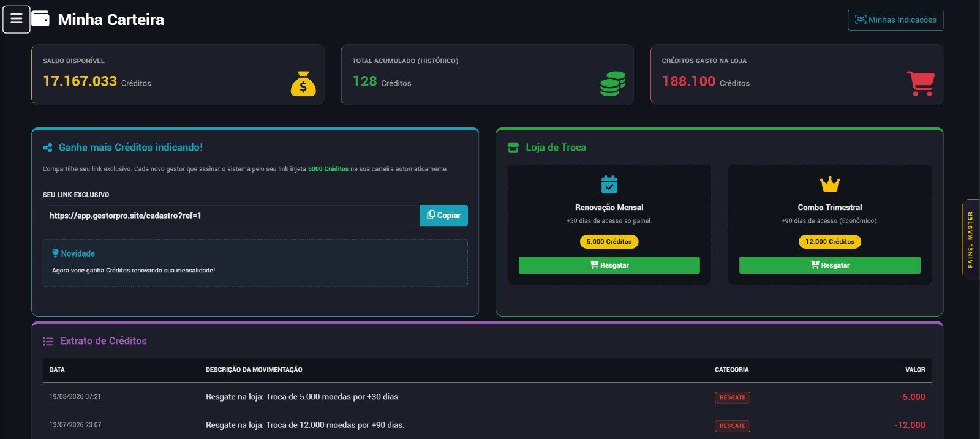
Task: Click the 12.000 Créditos price badge
Action: 829,242
